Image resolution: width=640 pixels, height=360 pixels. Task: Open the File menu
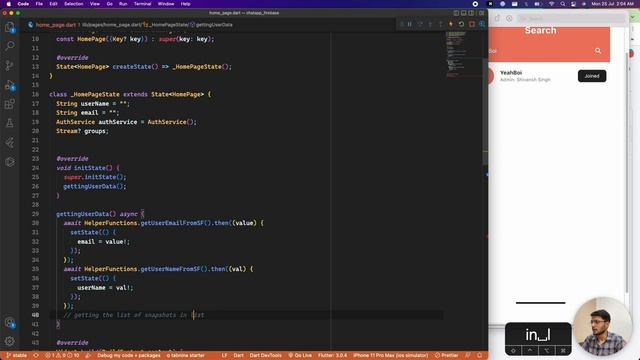pyautogui.click(x=39, y=4)
